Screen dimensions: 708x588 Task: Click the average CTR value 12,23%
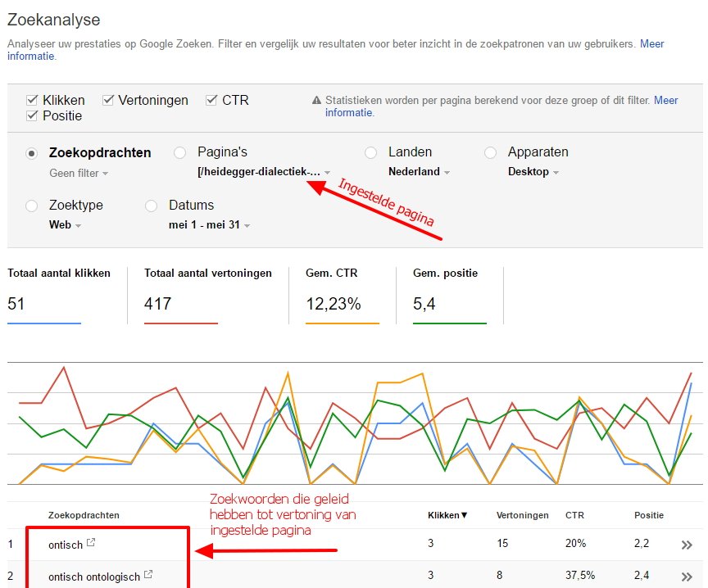coord(334,304)
